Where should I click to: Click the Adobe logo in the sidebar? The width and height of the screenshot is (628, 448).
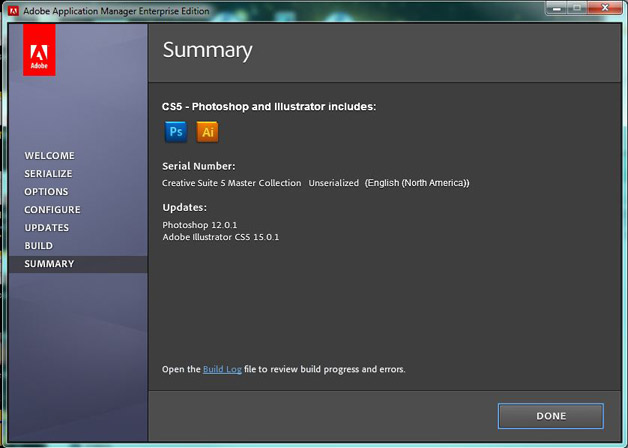coord(39,50)
